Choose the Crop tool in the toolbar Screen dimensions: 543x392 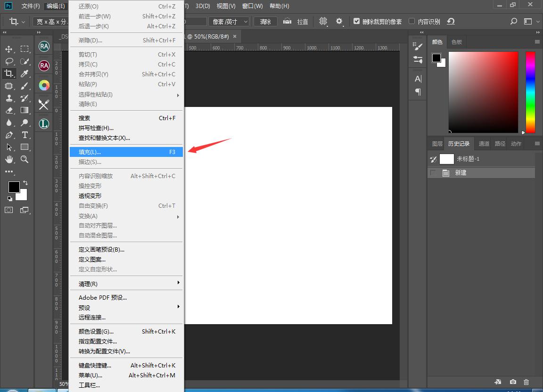coord(8,73)
